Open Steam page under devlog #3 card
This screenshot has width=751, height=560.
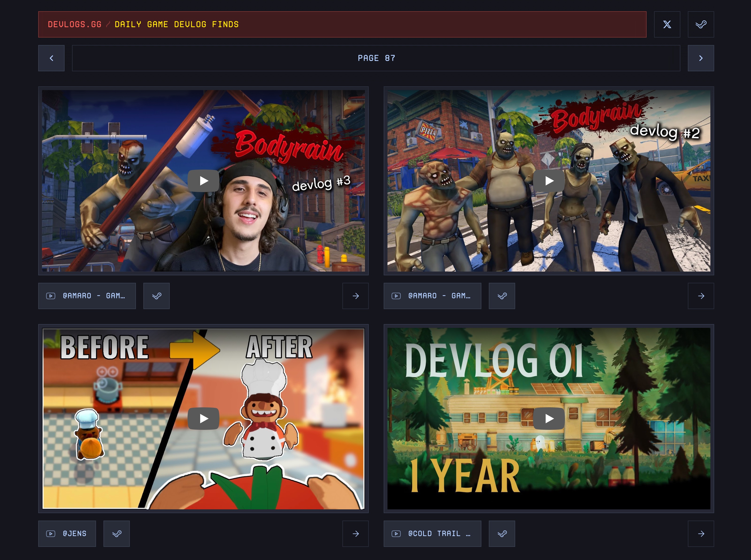pyautogui.click(x=156, y=296)
